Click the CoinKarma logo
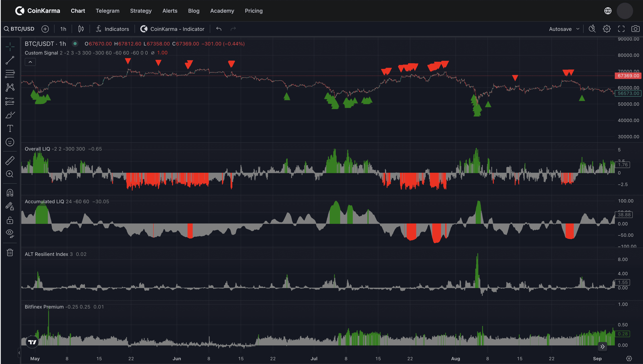 click(38, 11)
